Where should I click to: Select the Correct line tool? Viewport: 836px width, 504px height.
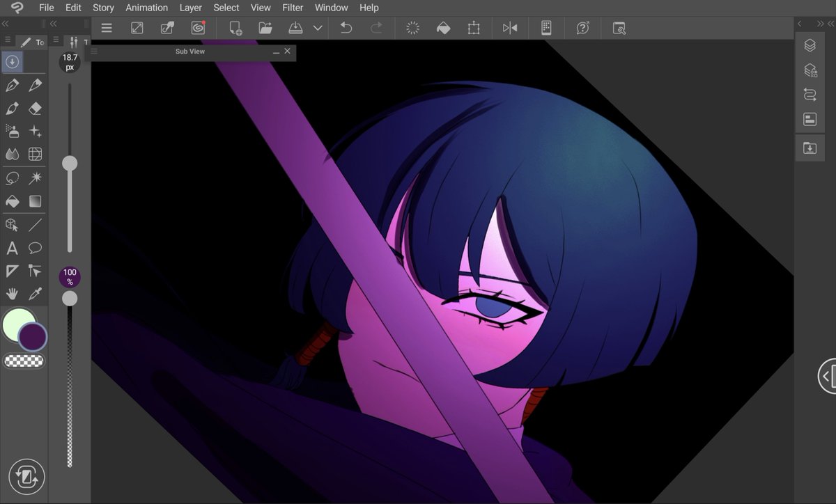pyautogui.click(x=36, y=271)
